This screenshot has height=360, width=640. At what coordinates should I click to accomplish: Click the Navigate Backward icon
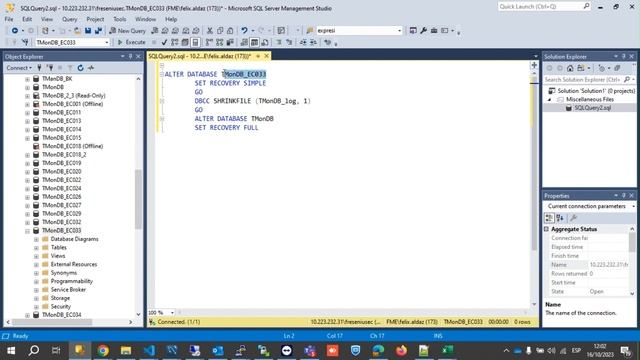[x=15, y=31]
